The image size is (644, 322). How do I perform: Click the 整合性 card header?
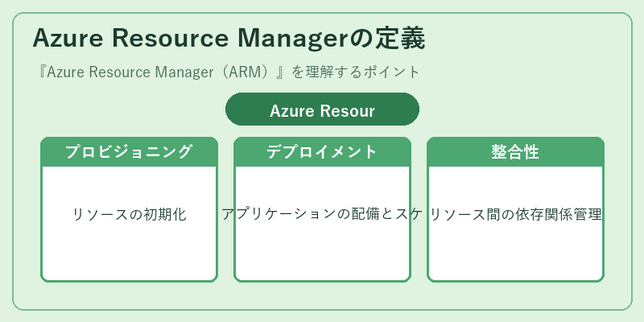coord(515,151)
